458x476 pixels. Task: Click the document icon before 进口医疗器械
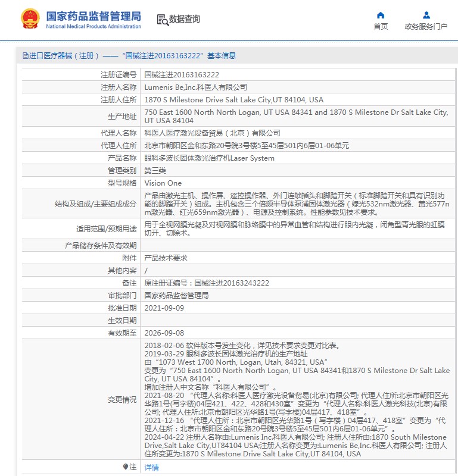click(25, 55)
